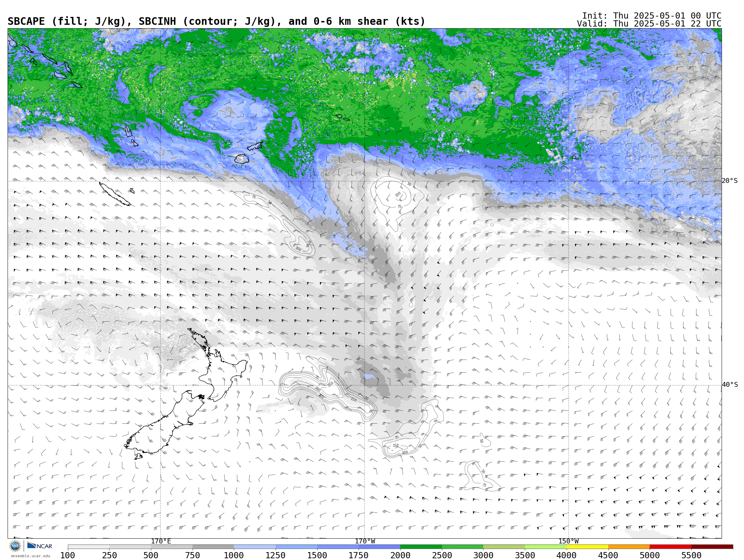Viewport: 744px width, 560px height.
Task: Select the orange colorbar swatch
Action: tap(629, 547)
